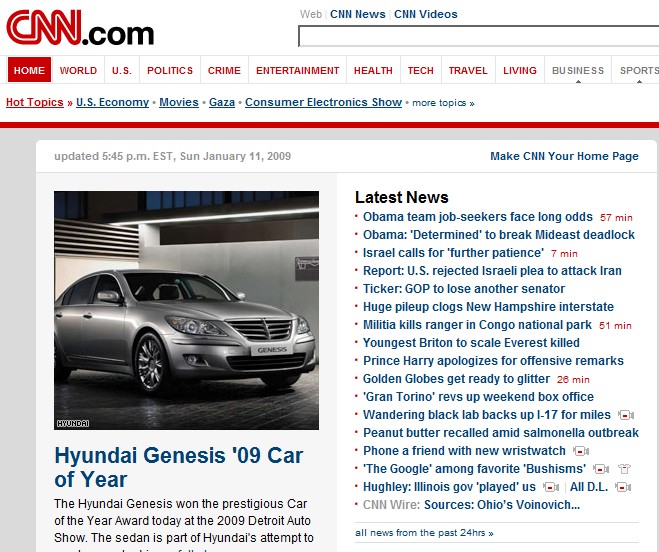Select CNN Videos search option

[426, 14]
